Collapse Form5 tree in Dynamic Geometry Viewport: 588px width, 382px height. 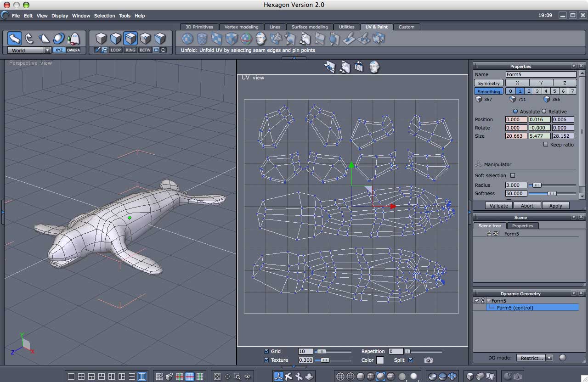tap(488, 301)
